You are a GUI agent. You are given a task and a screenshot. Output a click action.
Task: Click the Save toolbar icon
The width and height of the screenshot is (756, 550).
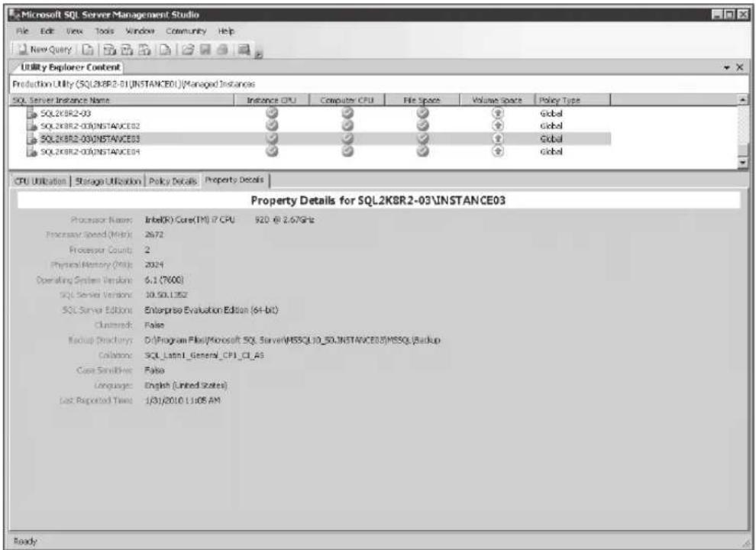(205, 49)
